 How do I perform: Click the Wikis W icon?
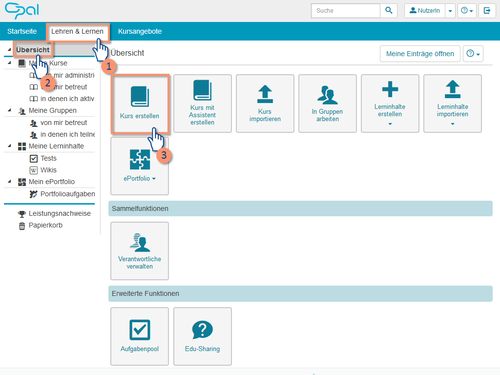(34, 170)
